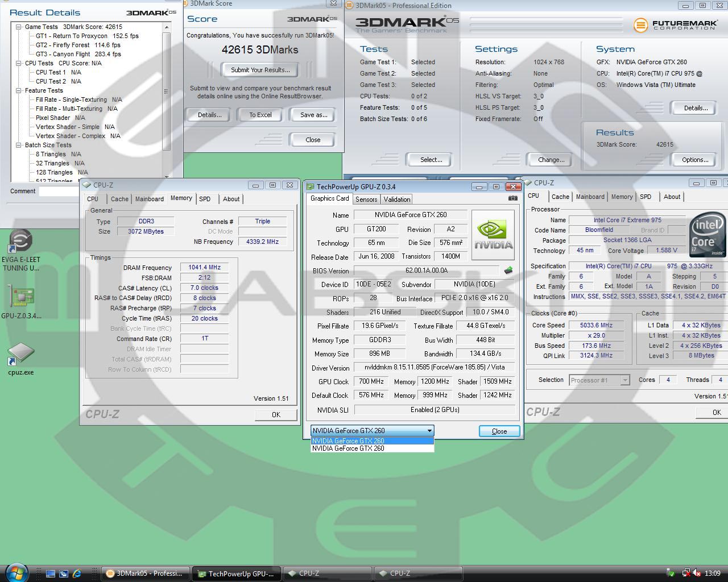Click the System Details button in 3DMark05
Viewport: 728px width, 582px height.
click(x=696, y=108)
